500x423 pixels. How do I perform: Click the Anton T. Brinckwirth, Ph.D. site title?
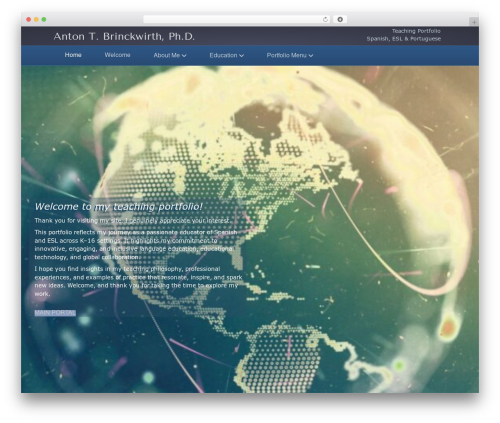(124, 36)
